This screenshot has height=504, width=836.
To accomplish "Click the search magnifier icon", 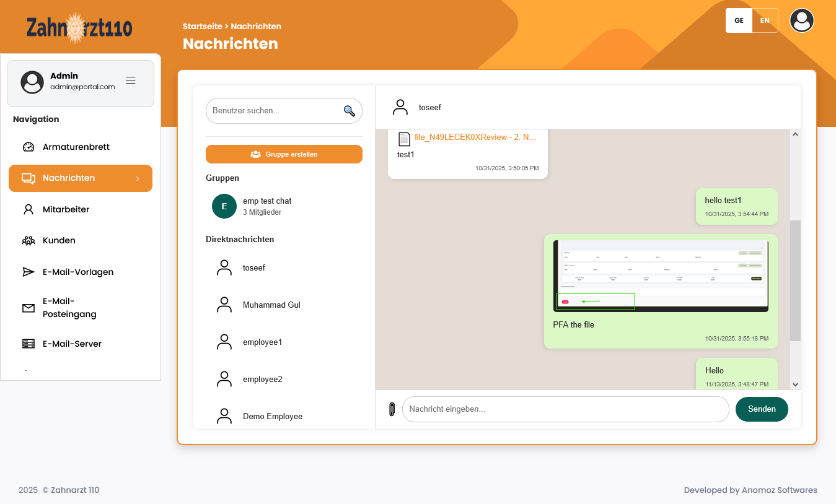I will click(349, 110).
